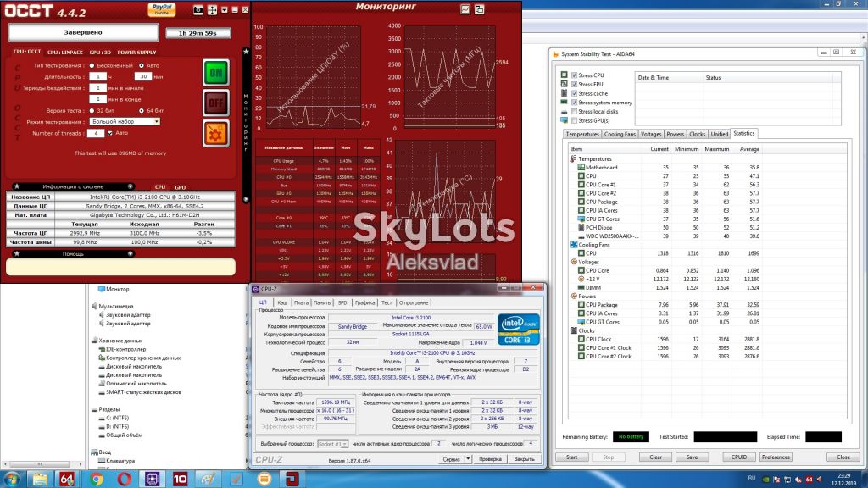Open the Temperatures tab in AIDA64
This screenshot has height=488, width=868.
pos(581,134)
